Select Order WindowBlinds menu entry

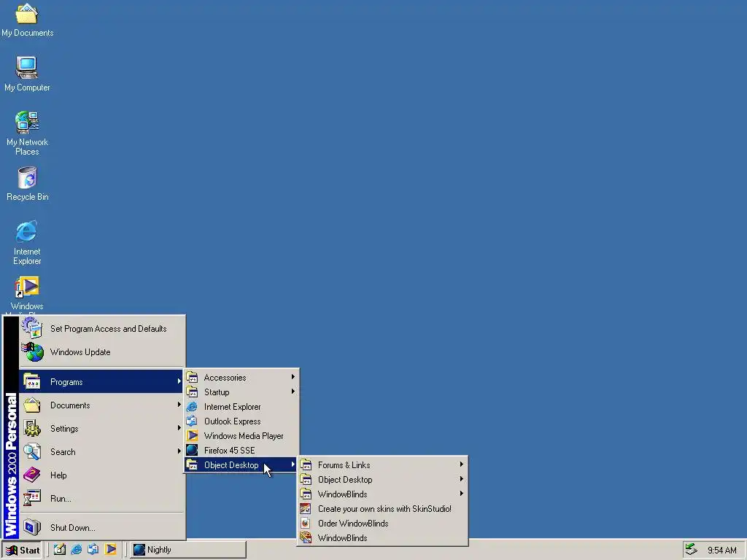(x=382, y=524)
